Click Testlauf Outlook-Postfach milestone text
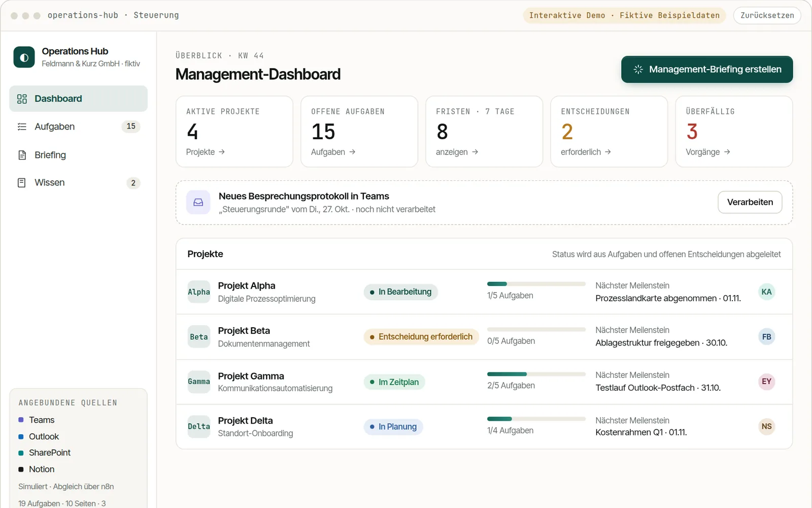Viewport: 812px width, 508px height. click(658, 388)
